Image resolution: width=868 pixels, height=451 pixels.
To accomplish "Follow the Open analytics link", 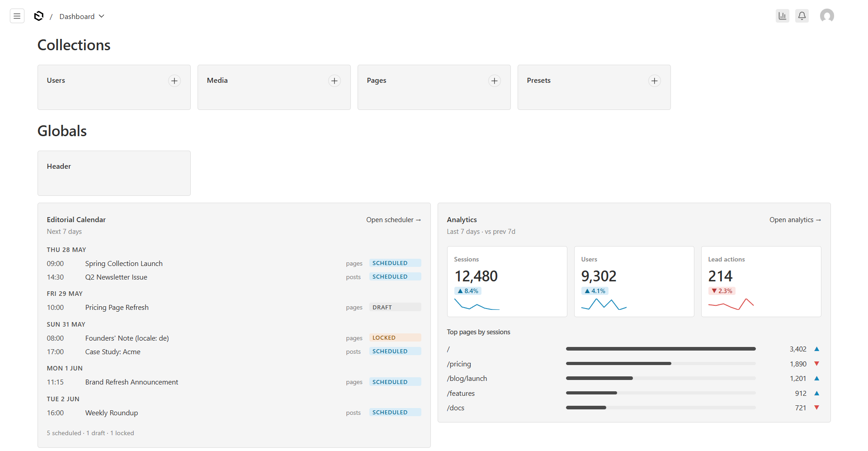I will [x=795, y=220].
